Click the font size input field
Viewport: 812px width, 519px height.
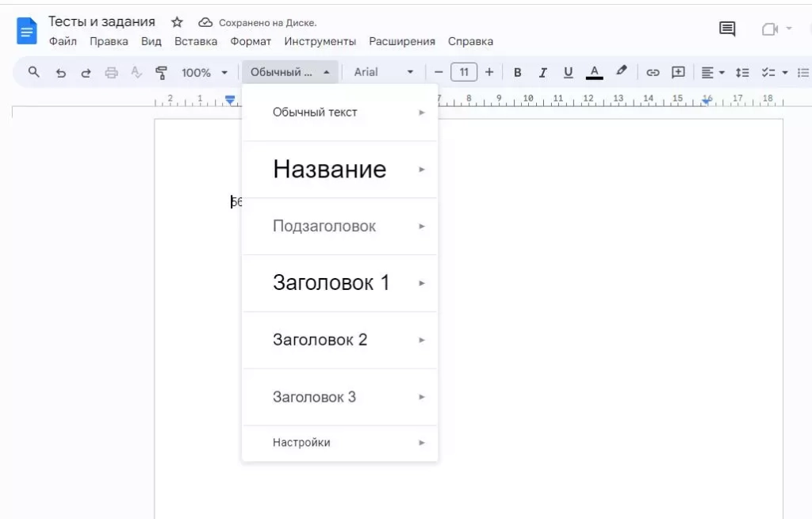pos(463,71)
